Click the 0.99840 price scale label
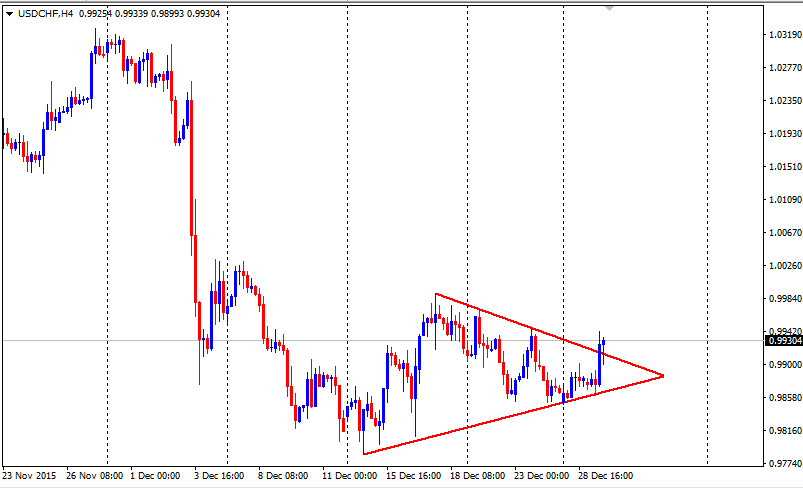 [x=785, y=299]
